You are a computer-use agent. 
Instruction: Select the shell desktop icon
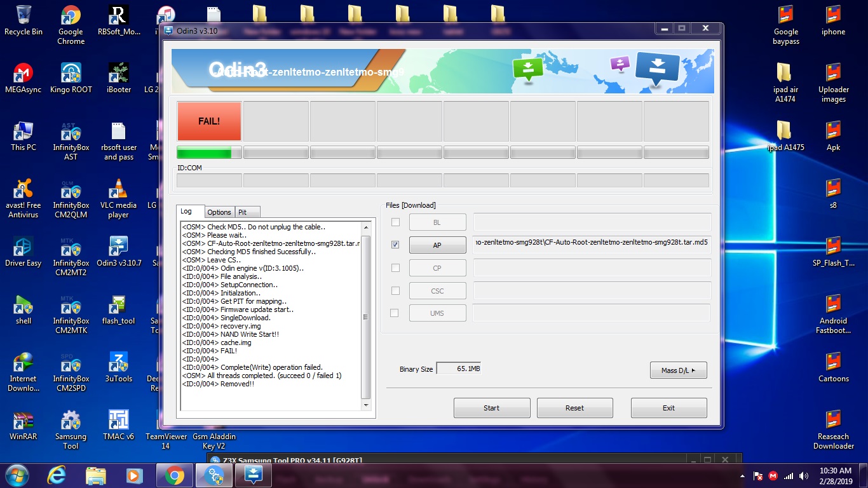[x=24, y=309]
